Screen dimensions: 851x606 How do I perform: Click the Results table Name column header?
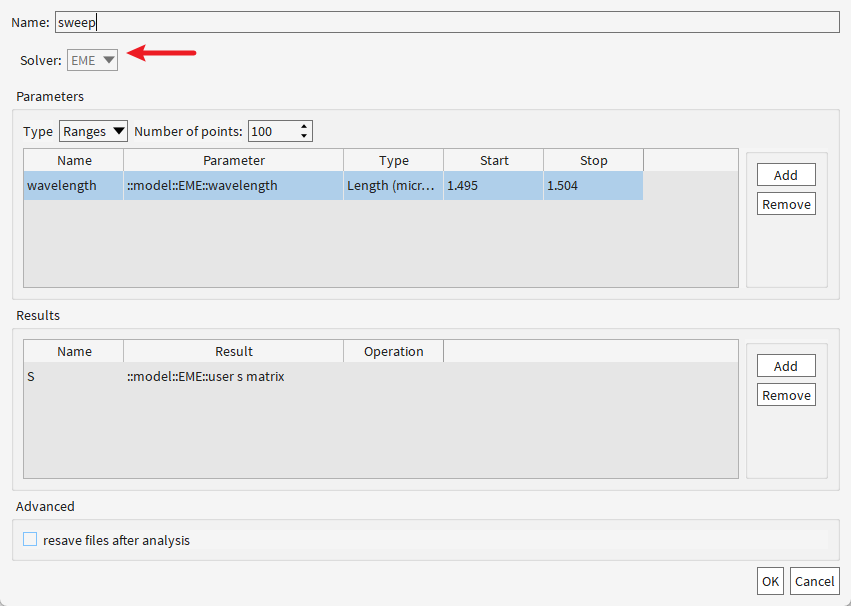(74, 352)
